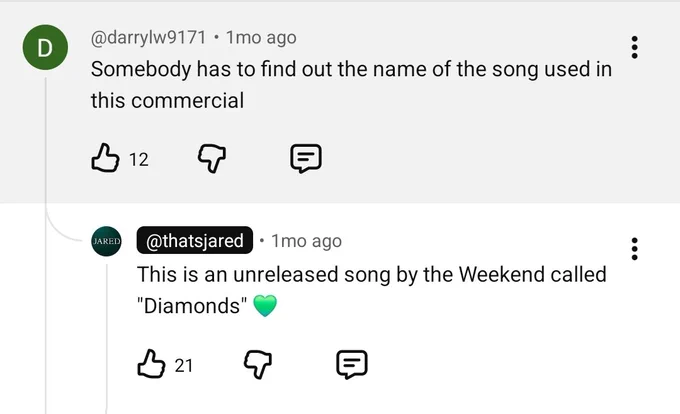
Task: Like the comment from @darrylw9171
Action: point(105,158)
